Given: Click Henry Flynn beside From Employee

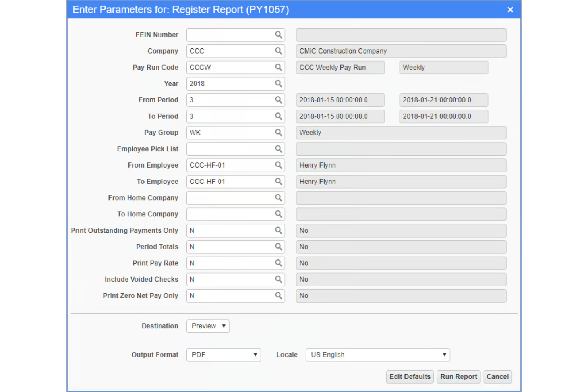Looking at the screenshot, I should (x=401, y=165).
